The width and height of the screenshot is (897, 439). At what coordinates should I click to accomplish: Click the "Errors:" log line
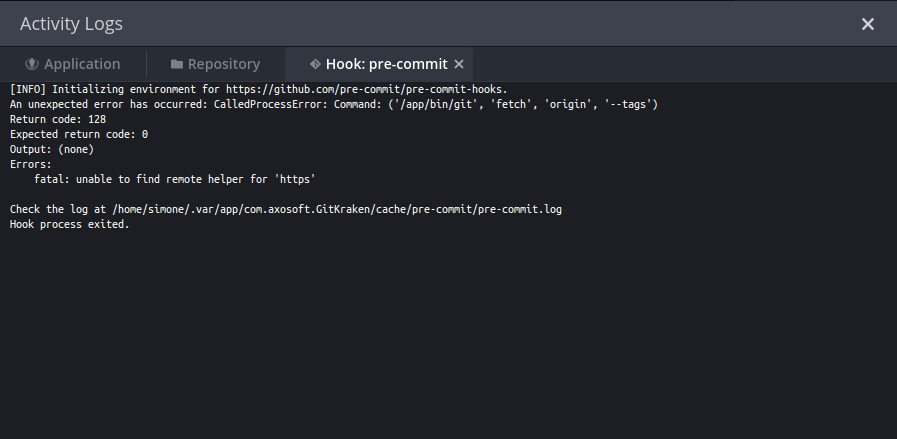pyautogui.click(x=31, y=164)
